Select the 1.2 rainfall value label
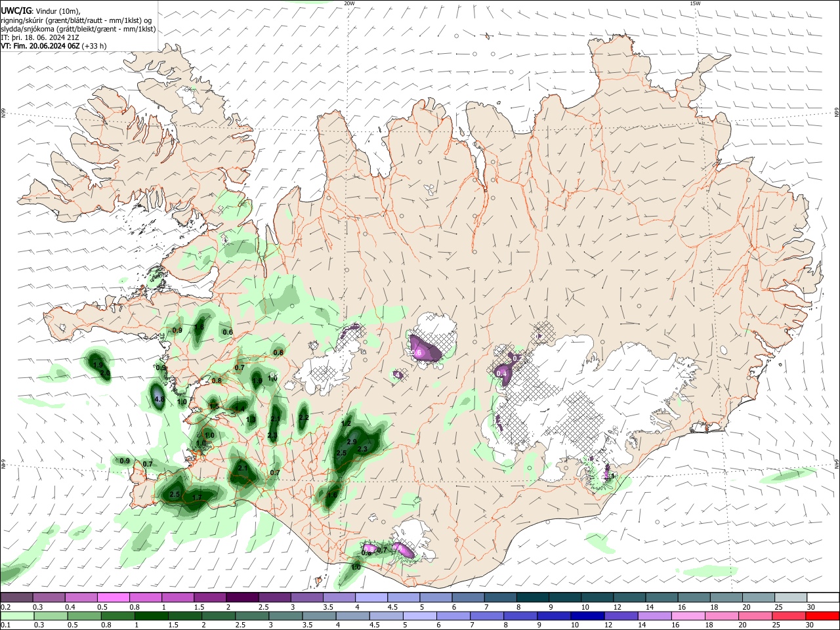840x630 pixels. (x=346, y=424)
